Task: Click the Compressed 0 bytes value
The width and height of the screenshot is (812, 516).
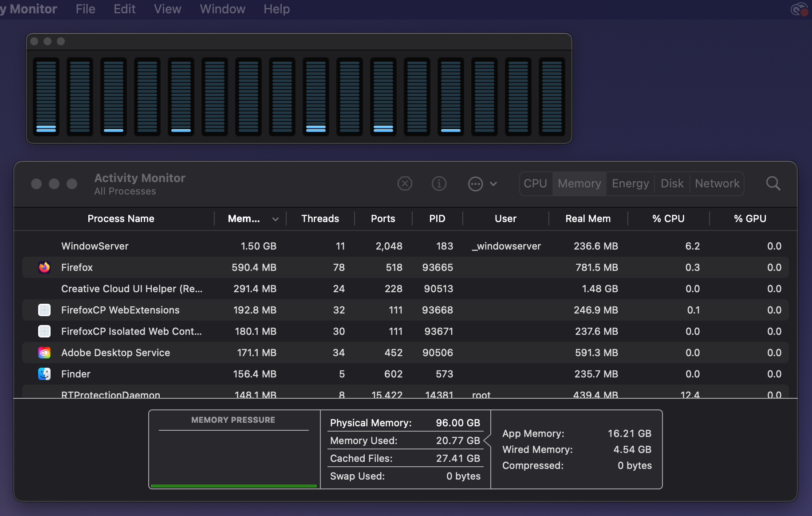Action: point(635,465)
